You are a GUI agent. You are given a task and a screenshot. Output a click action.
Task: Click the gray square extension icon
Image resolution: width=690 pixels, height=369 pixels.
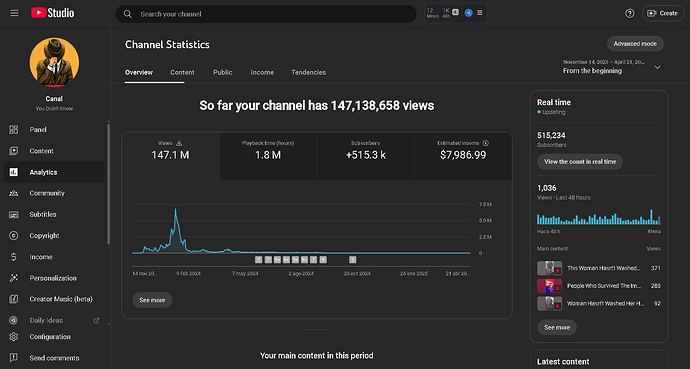pyautogui.click(x=456, y=12)
